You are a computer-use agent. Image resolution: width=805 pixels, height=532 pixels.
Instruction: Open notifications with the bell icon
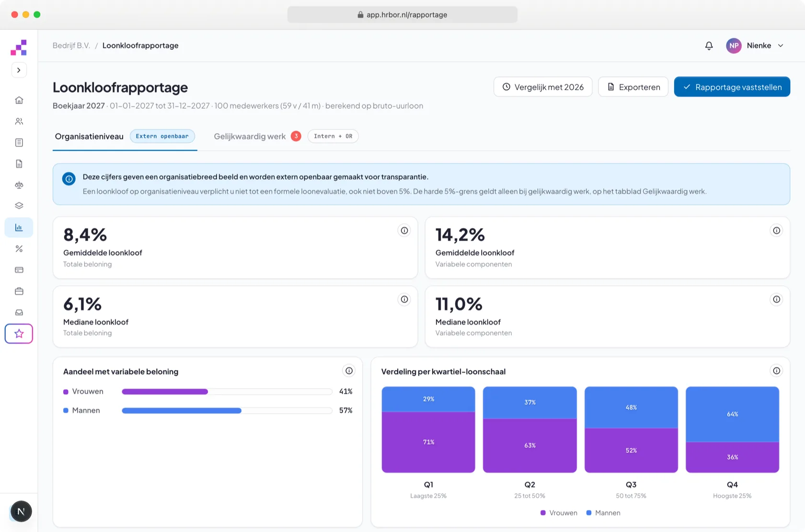click(709, 46)
